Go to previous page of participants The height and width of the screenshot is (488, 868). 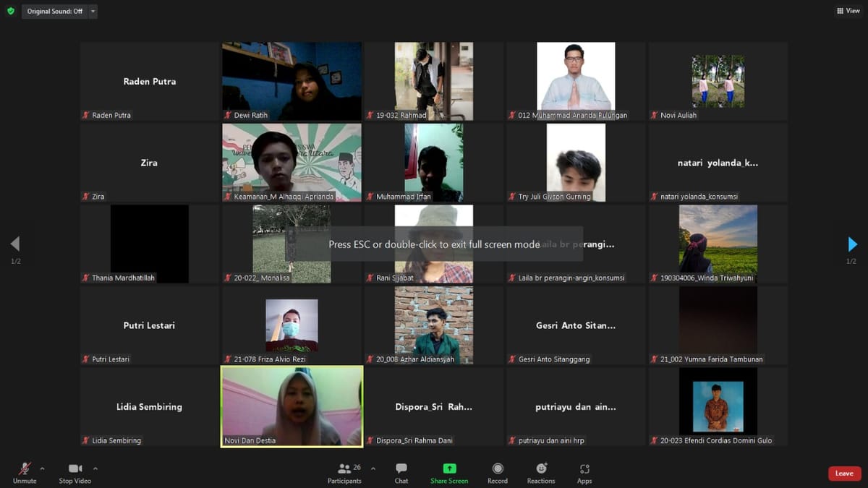(x=15, y=244)
